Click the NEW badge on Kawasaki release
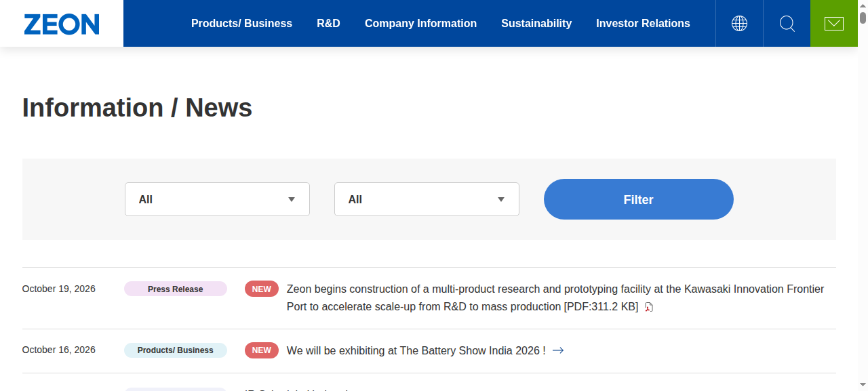 tap(262, 289)
